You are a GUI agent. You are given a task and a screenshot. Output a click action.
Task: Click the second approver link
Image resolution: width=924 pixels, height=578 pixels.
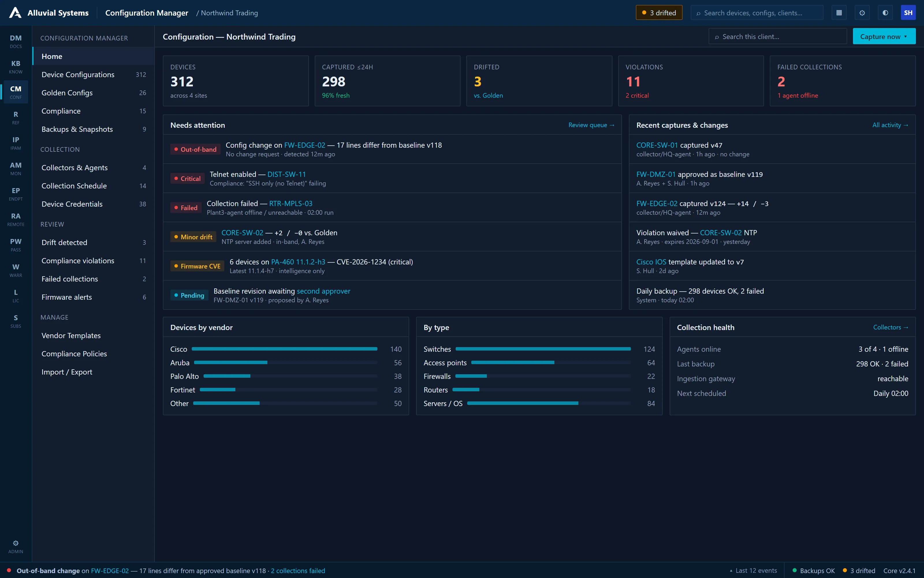coord(323,291)
